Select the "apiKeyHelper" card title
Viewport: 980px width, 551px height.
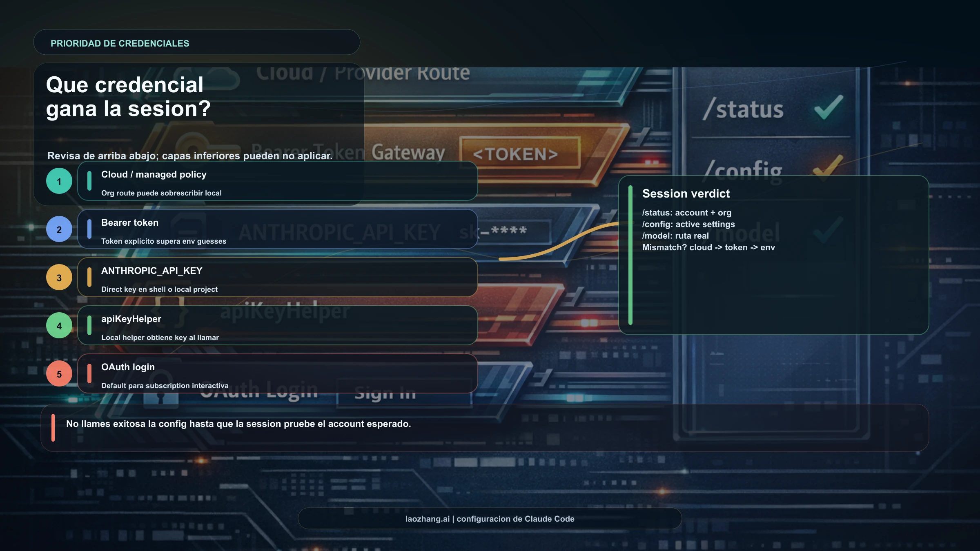[x=131, y=319]
